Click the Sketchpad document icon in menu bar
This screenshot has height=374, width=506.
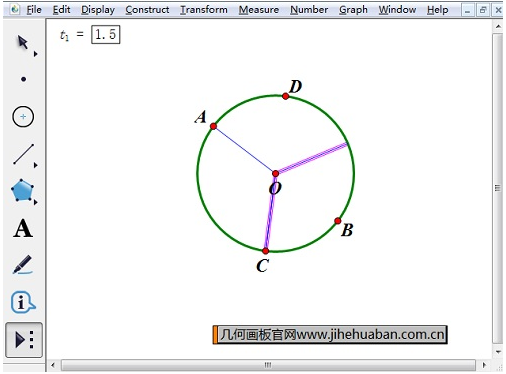point(15,9)
